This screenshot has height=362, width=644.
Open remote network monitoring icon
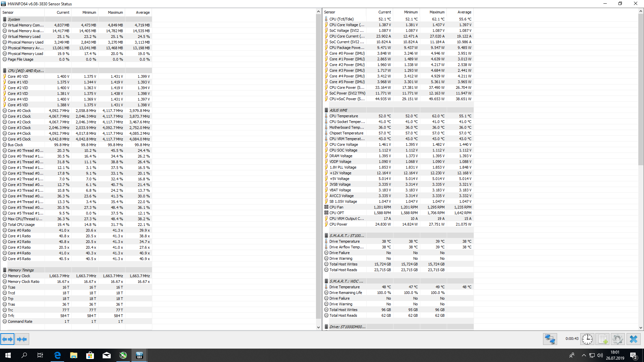pyautogui.click(x=550, y=339)
